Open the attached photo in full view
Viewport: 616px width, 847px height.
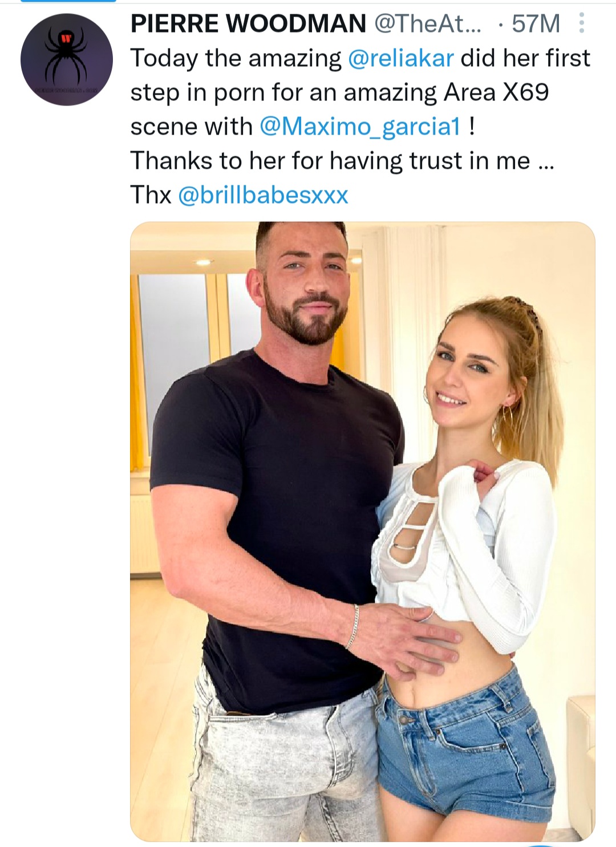pyautogui.click(x=362, y=530)
